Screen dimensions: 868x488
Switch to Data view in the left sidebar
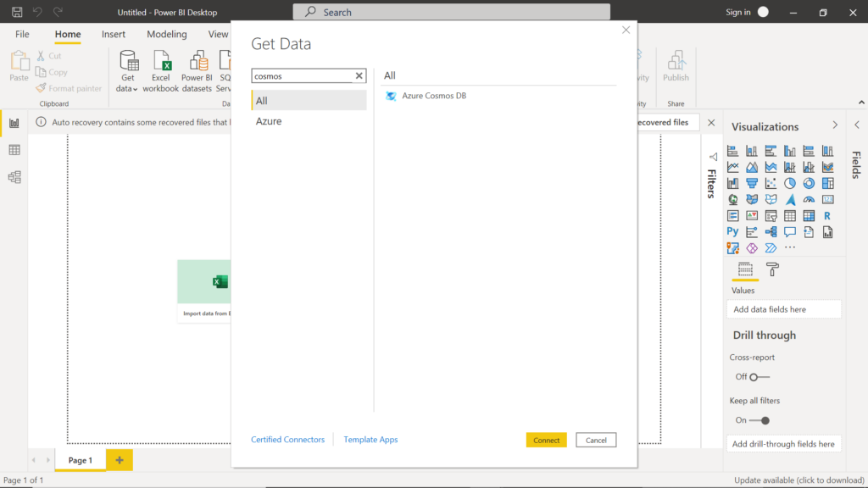click(14, 150)
